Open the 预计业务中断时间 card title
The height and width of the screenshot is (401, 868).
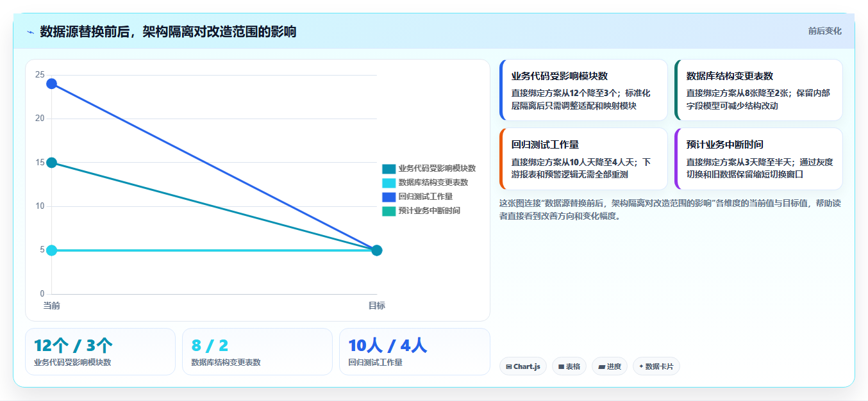tap(725, 145)
